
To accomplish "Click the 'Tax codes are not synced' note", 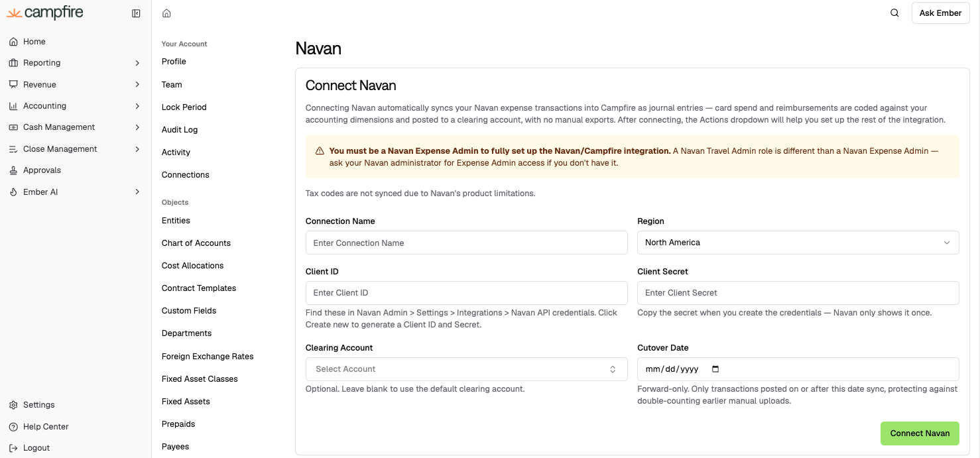I will [x=420, y=194].
